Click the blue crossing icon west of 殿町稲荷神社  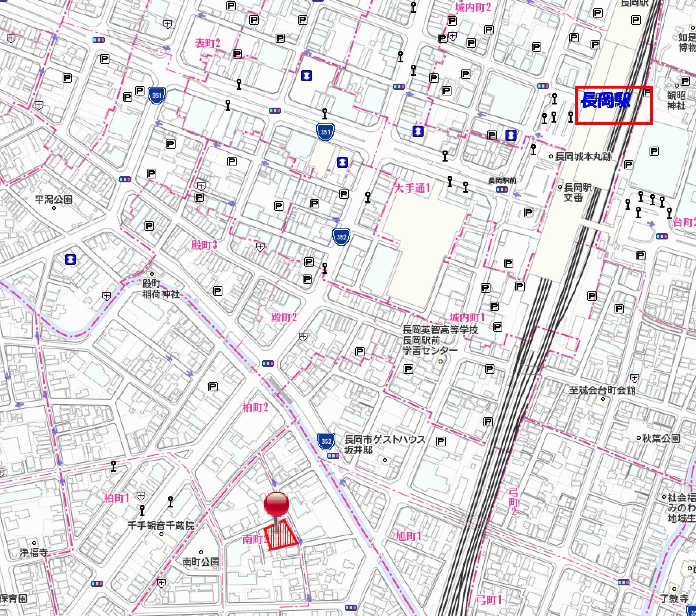coord(70,260)
